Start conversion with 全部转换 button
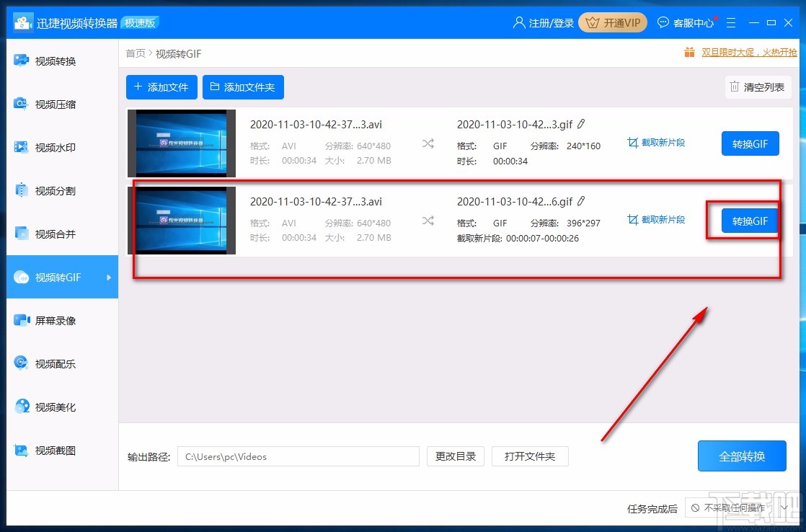This screenshot has width=806, height=532. [742, 456]
